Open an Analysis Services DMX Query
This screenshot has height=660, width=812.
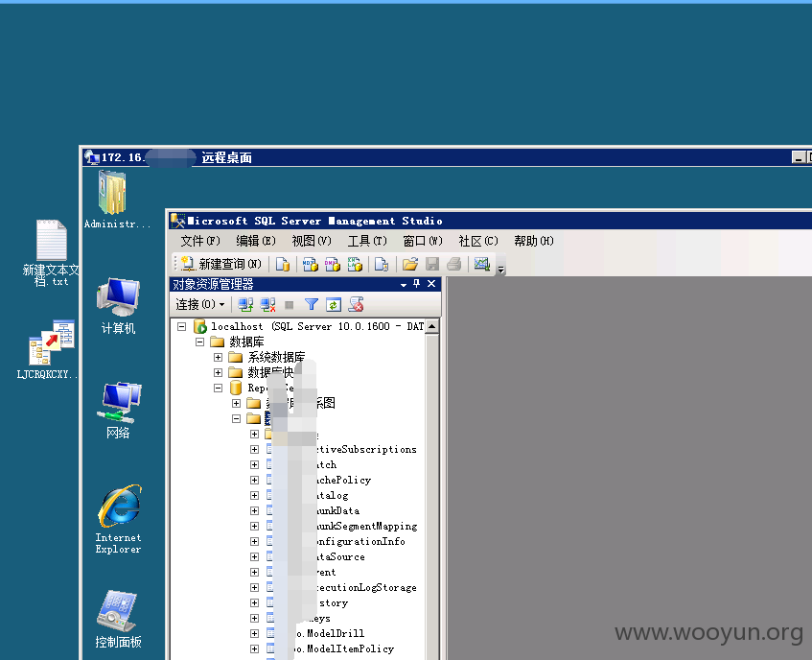pos(333,264)
